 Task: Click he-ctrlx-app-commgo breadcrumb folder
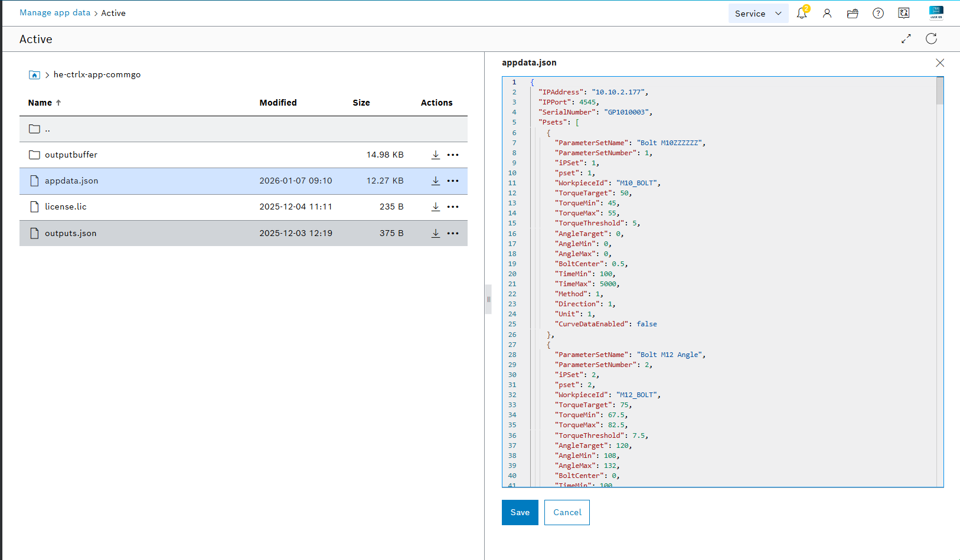pos(97,75)
